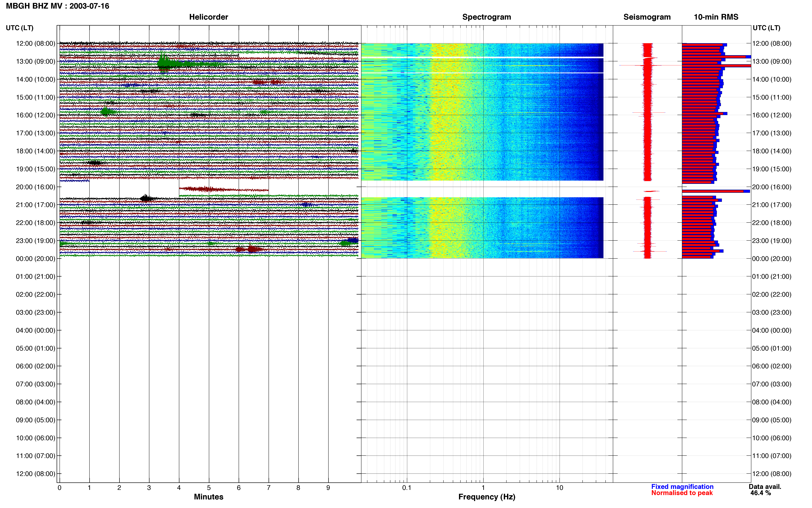
Task: Click the dark red tremor trace at 20:00
Action: pos(223,190)
